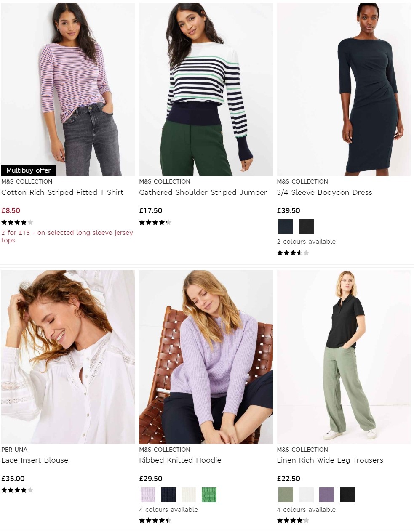Open the Gathered Shoulder Striped Jumper page
This screenshot has height=532, width=414.
click(x=203, y=192)
